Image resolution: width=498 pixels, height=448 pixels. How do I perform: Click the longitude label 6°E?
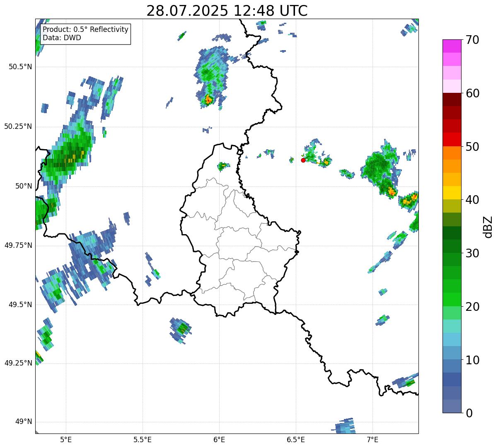coord(219,440)
